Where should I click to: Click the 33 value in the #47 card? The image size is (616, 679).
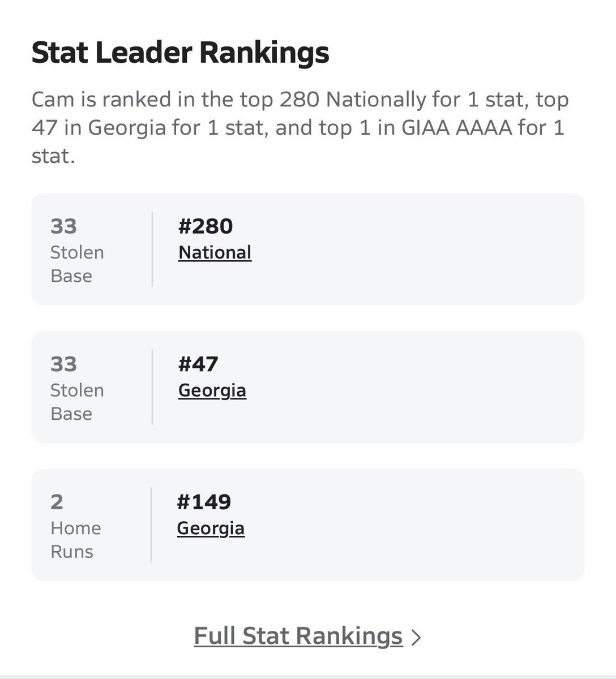[63, 364]
